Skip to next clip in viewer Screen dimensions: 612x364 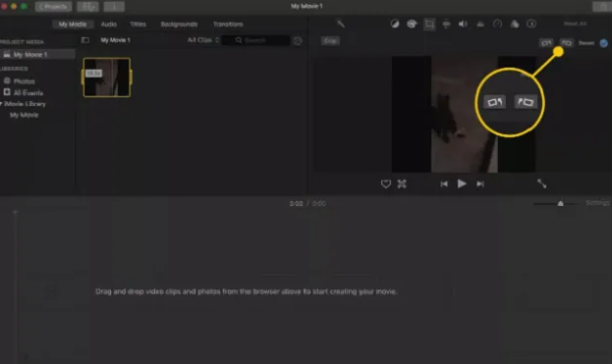480,183
